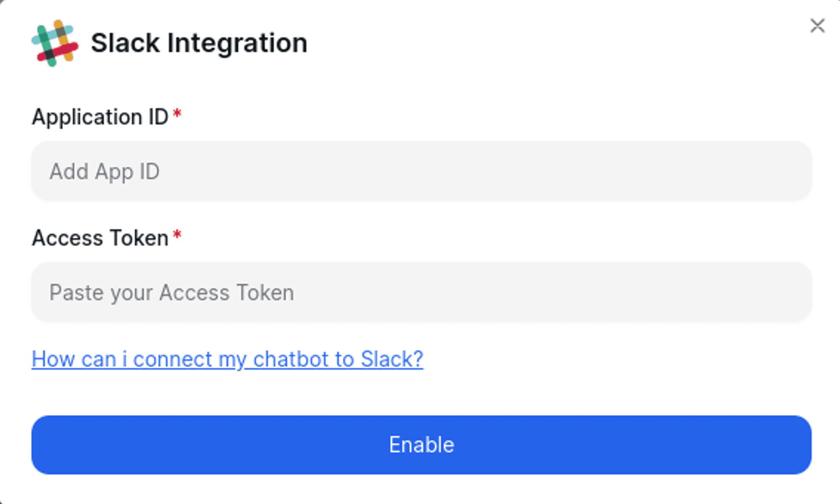Viewport: 840px width, 504px height.
Task: Click the blue Enable action button
Action: [420, 445]
